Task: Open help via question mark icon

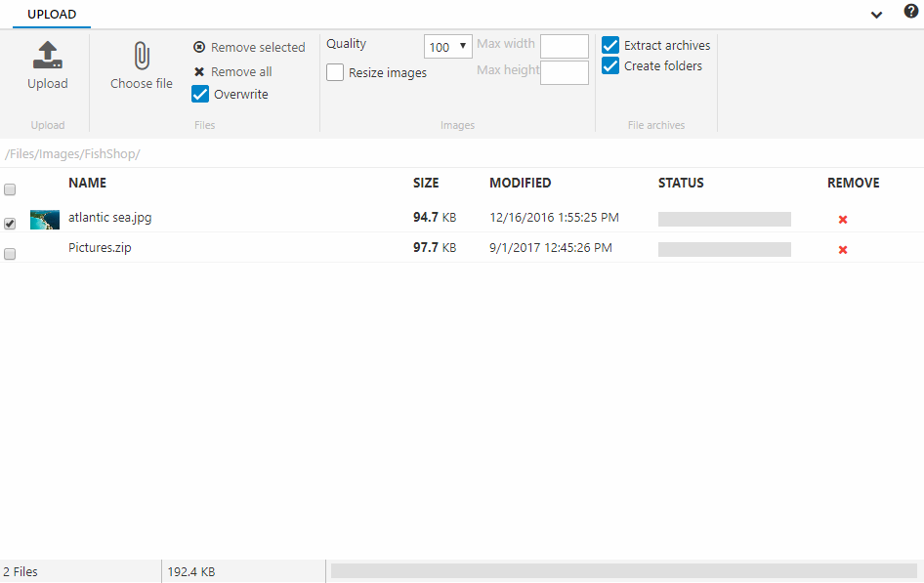Action: click(x=910, y=12)
